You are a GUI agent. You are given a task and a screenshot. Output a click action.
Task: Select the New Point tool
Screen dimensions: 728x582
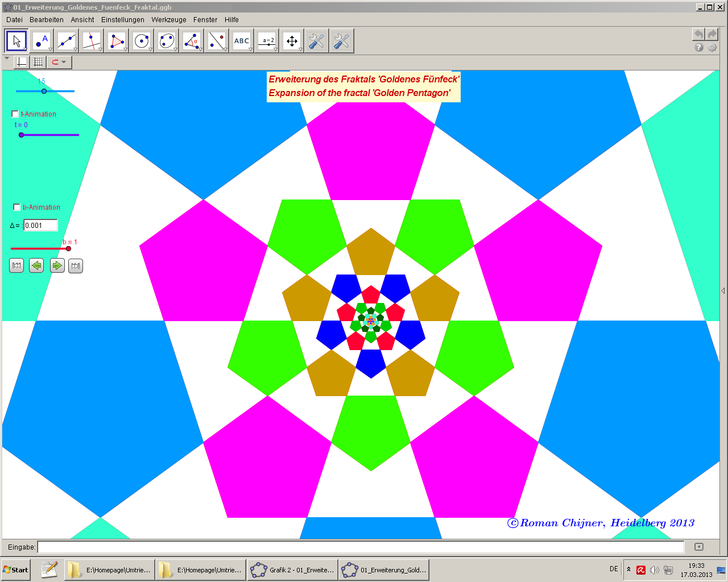click(41, 41)
